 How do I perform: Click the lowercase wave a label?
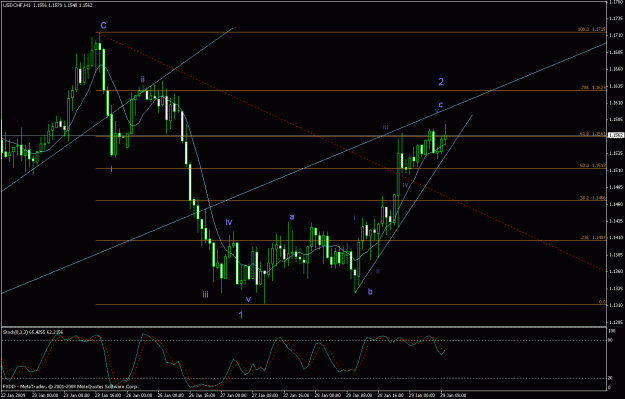pyautogui.click(x=292, y=217)
